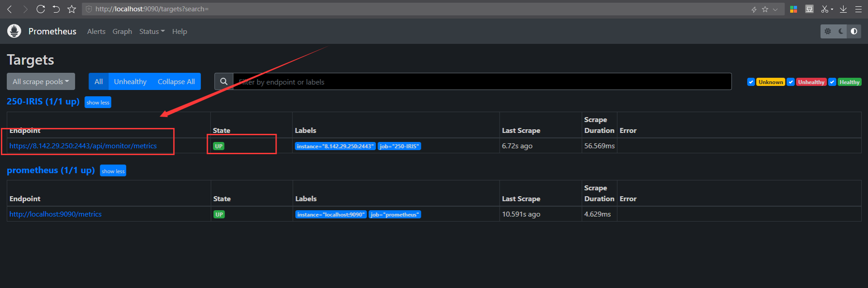868x288 pixels.
Task: Click the job="250-IRIS" label badge
Action: coord(399,146)
